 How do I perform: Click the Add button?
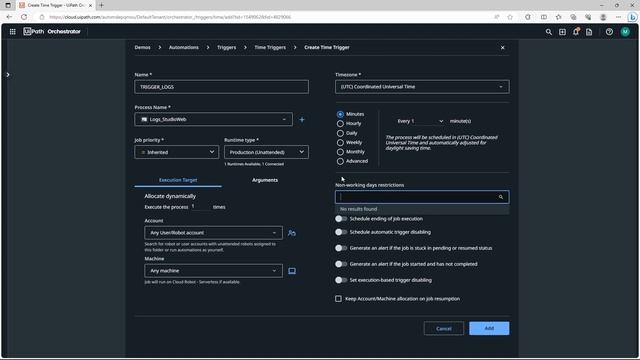click(489, 329)
